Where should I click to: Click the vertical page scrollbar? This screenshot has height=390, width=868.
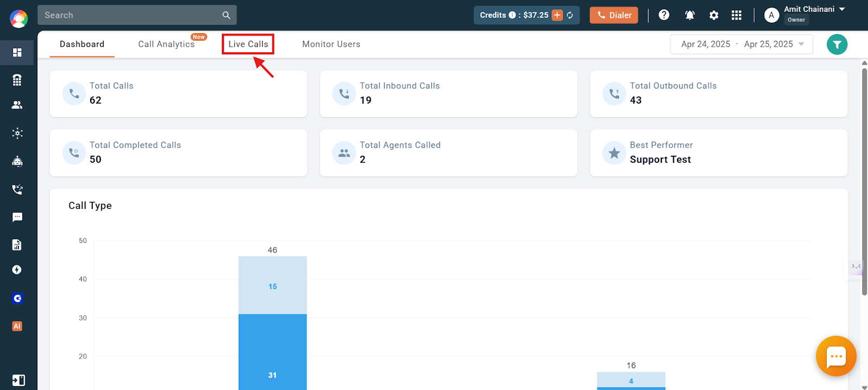864,182
